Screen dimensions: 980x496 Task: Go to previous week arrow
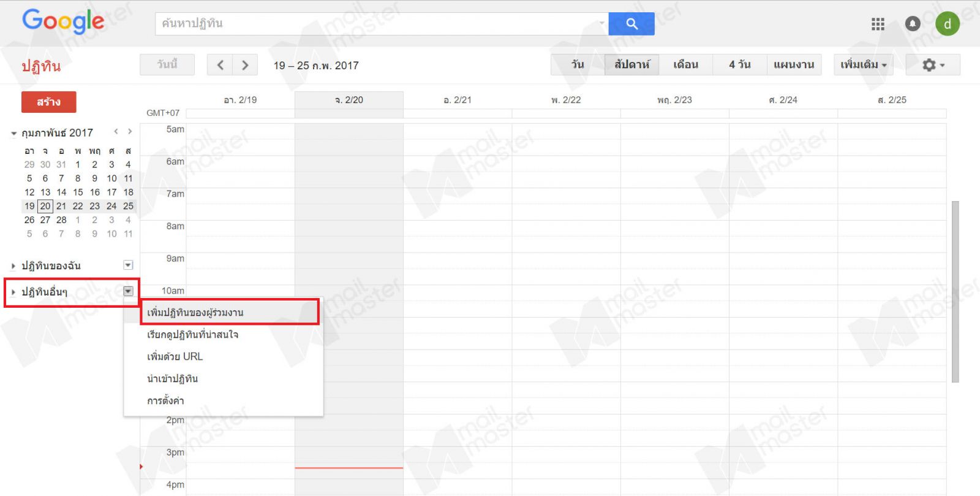[220, 65]
